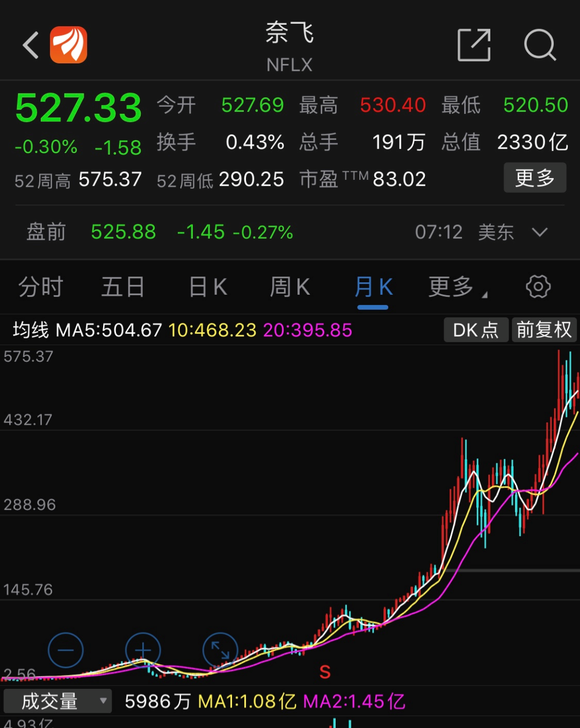
Task: Expand the pre-market 美东 chevron
Action: 539,232
